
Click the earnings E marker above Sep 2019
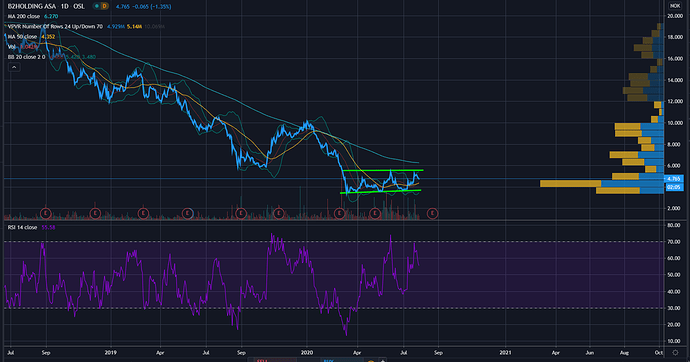click(x=240, y=213)
